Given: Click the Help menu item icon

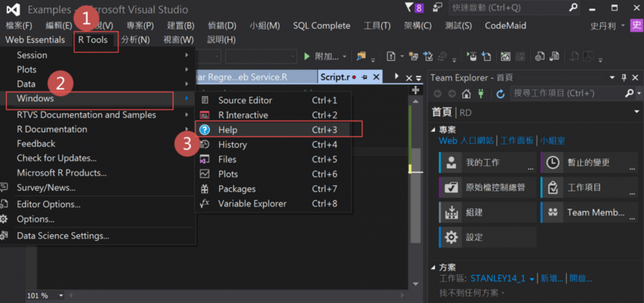Looking at the screenshot, I should pyautogui.click(x=204, y=129).
